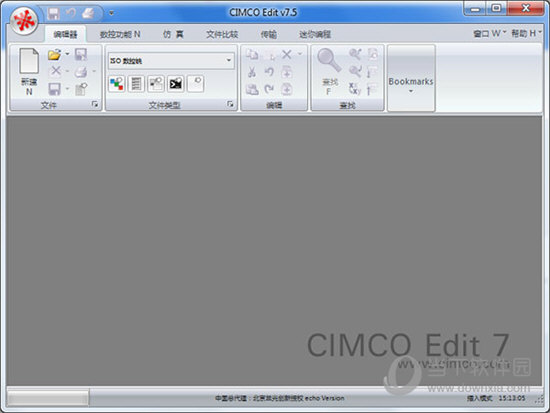
Task: Click the Paste clipboard icon
Action: [252, 89]
